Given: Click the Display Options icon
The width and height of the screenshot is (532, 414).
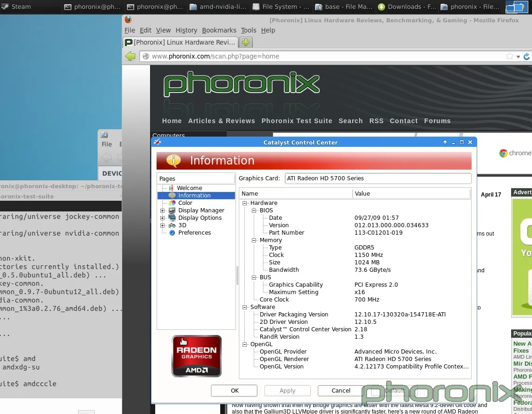Looking at the screenshot, I should point(172,218).
